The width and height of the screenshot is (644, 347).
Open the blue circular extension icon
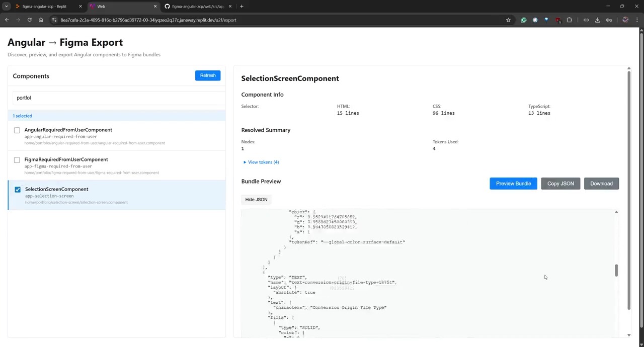[535, 20]
